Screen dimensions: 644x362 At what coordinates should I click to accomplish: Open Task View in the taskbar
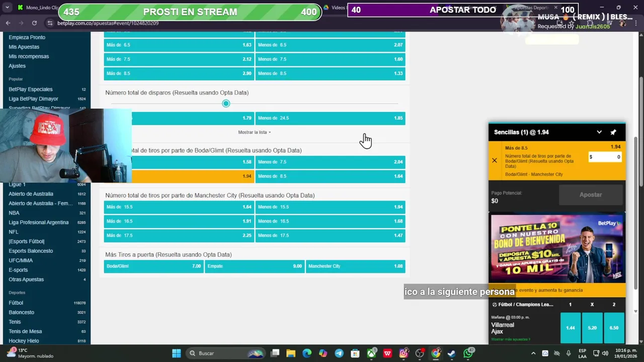tap(275, 353)
